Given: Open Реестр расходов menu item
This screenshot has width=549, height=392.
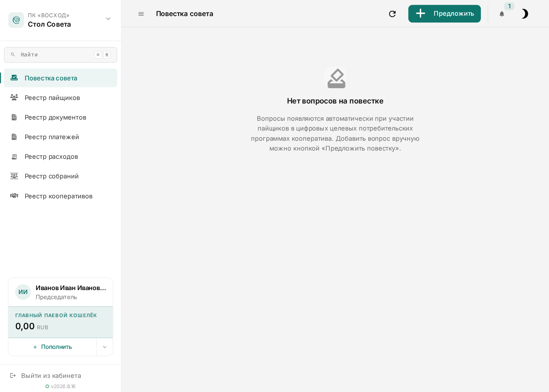Looking at the screenshot, I should click(60, 156).
